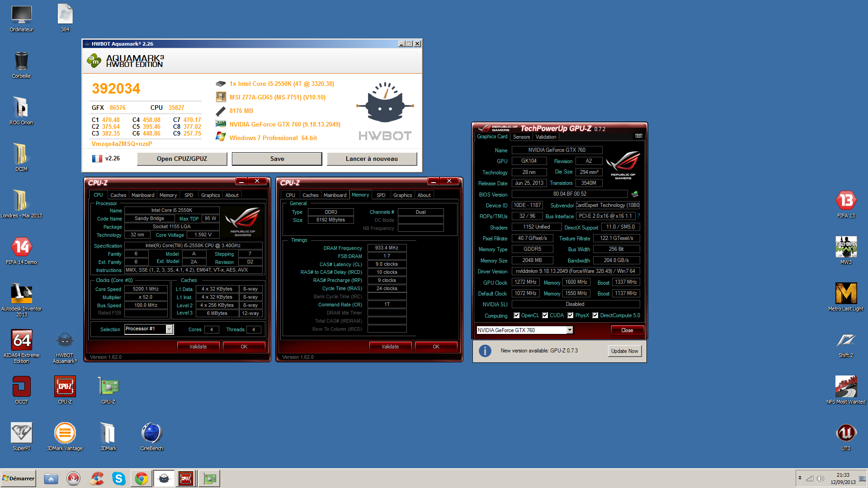
Task: Click the Bus Interface question mark icon
Action: pyautogui.click(x=638, y=216)
